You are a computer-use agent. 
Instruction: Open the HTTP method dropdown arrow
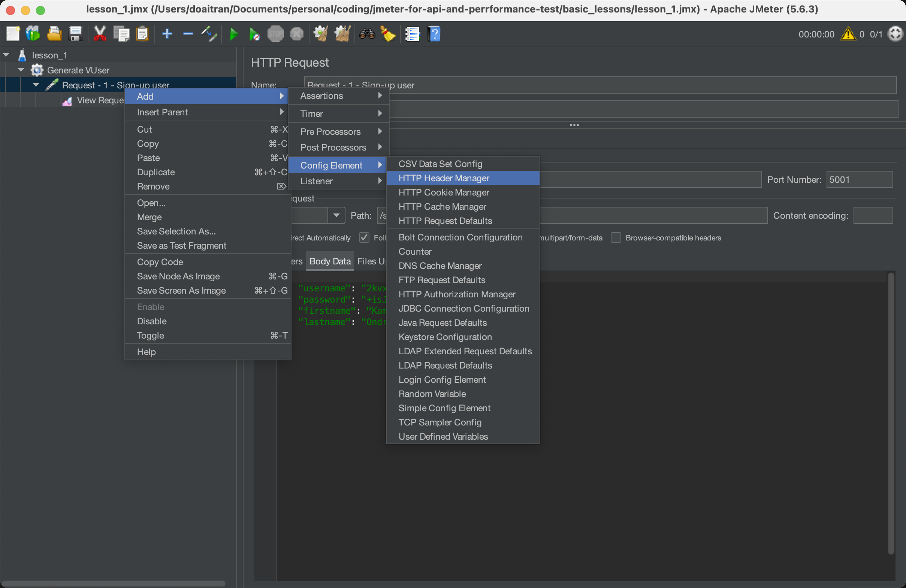[x=336, y=215]
